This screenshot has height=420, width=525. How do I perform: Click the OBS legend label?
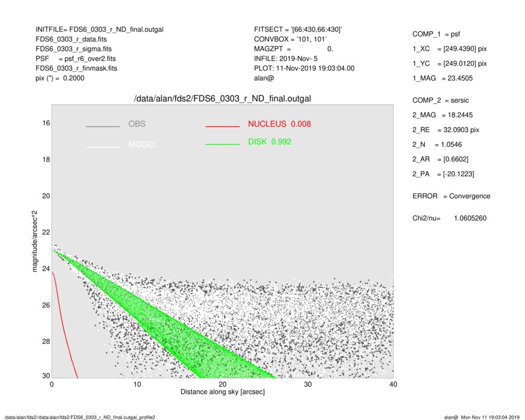tap(137, 124)
